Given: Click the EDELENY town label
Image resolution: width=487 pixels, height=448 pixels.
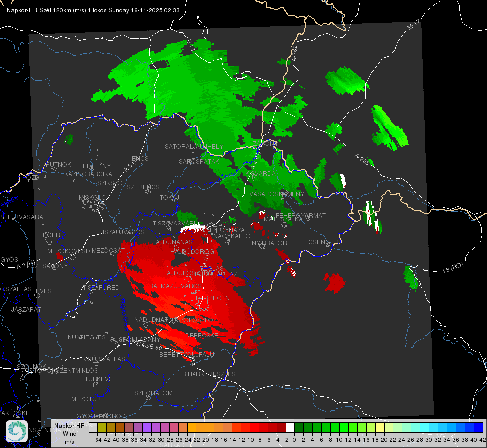Looking at the screenshot, I should click(97, 166).
